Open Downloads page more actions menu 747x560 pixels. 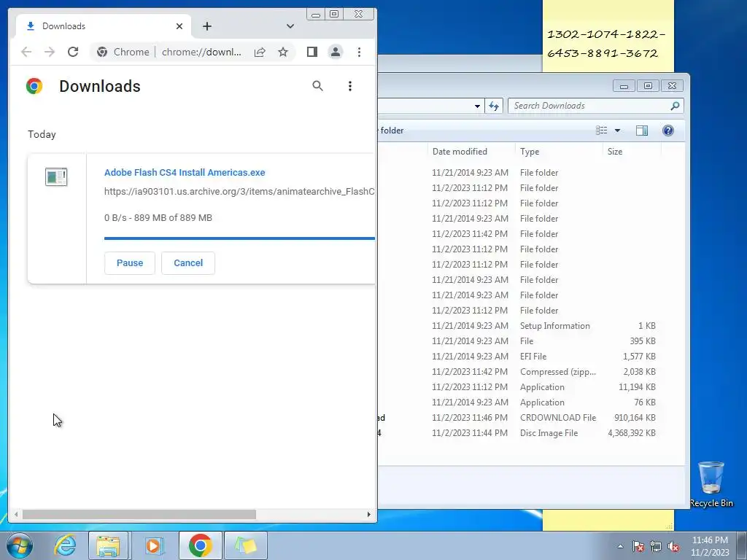[x=350, y=86]
